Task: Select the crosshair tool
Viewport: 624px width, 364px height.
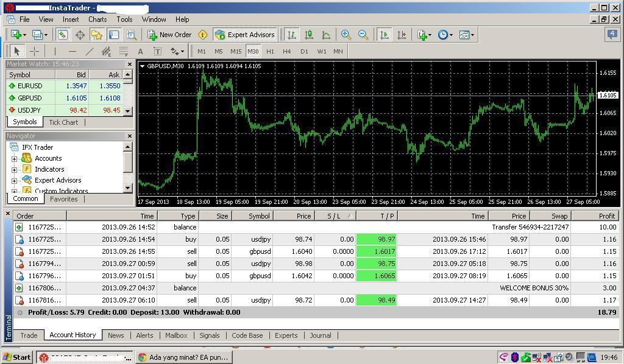Action: tap(35, 51)
